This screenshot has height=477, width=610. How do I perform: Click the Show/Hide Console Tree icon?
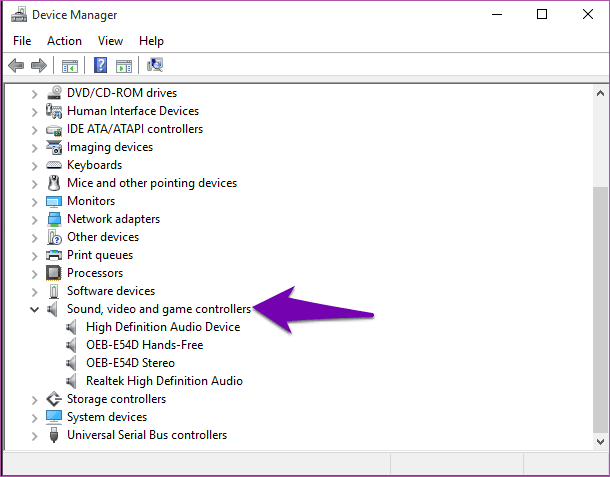[x=69, y=66]
